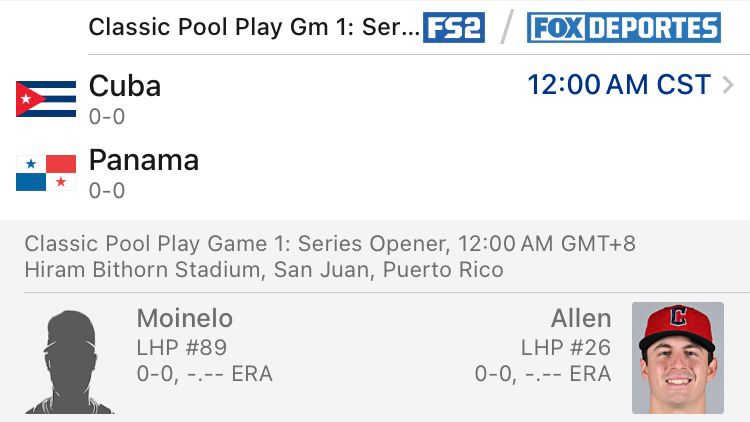Tap the Series Opener game description line

point(330,244)
